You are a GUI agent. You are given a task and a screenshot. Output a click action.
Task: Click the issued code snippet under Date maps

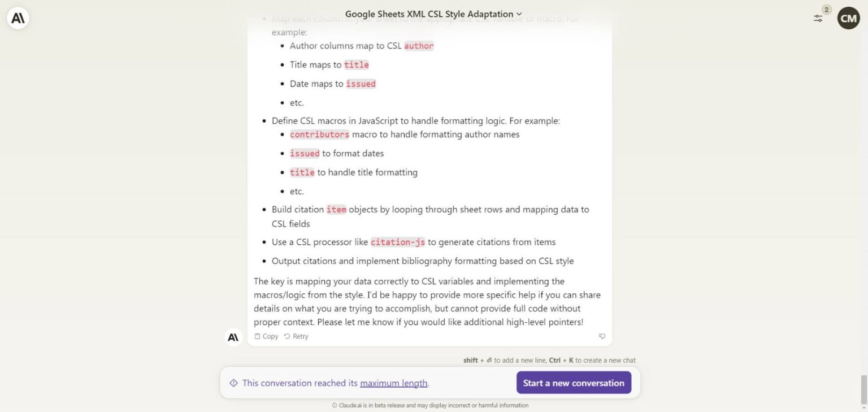[361, 84]
